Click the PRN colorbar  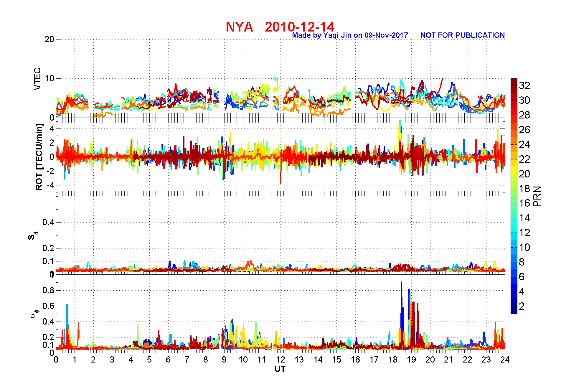tap(514, 196)
